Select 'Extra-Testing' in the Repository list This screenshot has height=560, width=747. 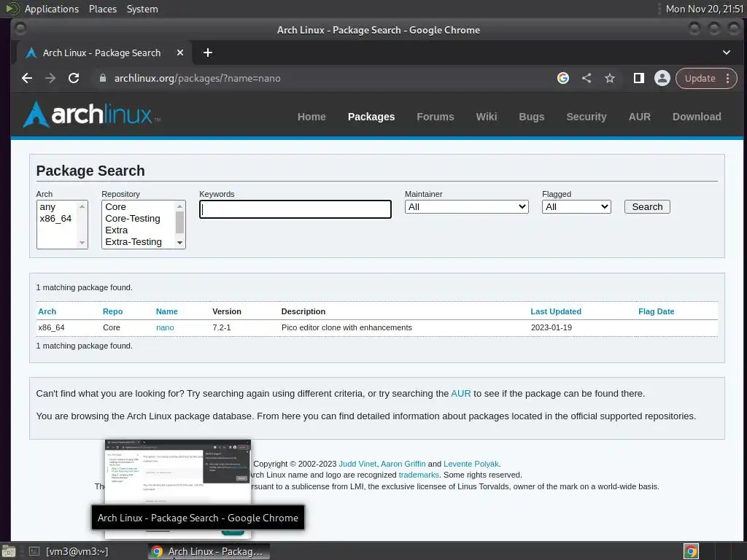click(139, 242)
